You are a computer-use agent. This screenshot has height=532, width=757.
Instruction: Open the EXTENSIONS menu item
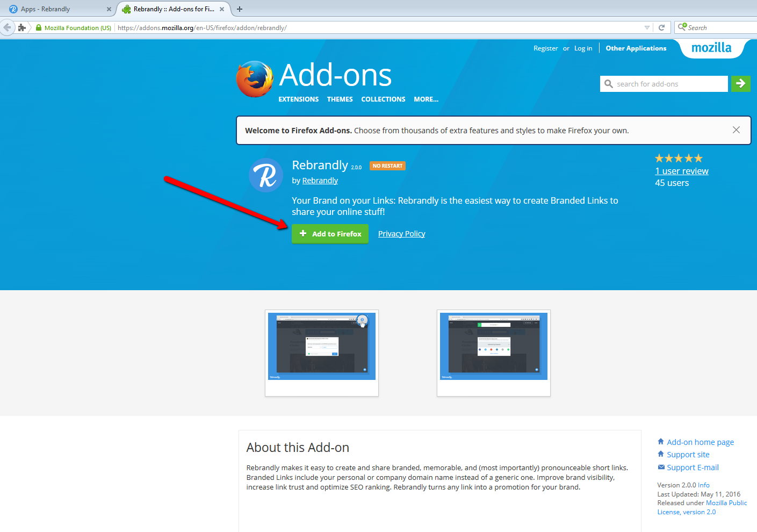coord(299,99)
